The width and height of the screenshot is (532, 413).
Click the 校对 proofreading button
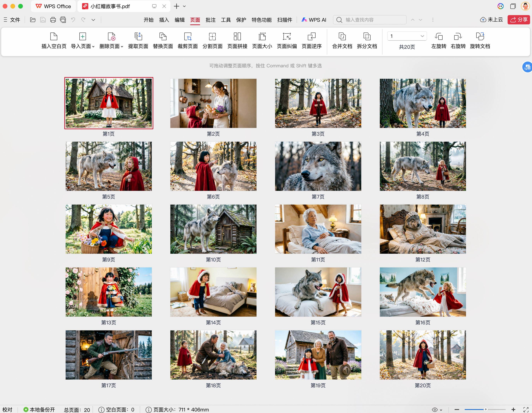[7, 410]
